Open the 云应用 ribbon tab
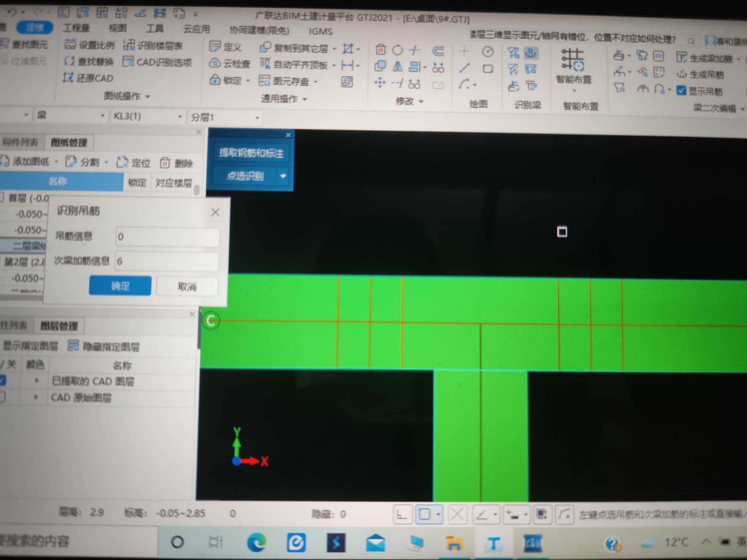Screen dimensions: 747x560 click(196, 29)
